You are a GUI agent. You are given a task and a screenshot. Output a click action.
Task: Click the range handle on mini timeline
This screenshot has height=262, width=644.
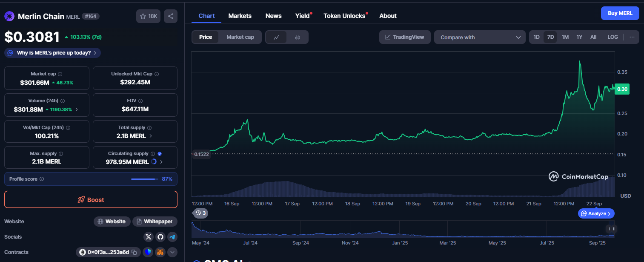click(x=611, y=229)
